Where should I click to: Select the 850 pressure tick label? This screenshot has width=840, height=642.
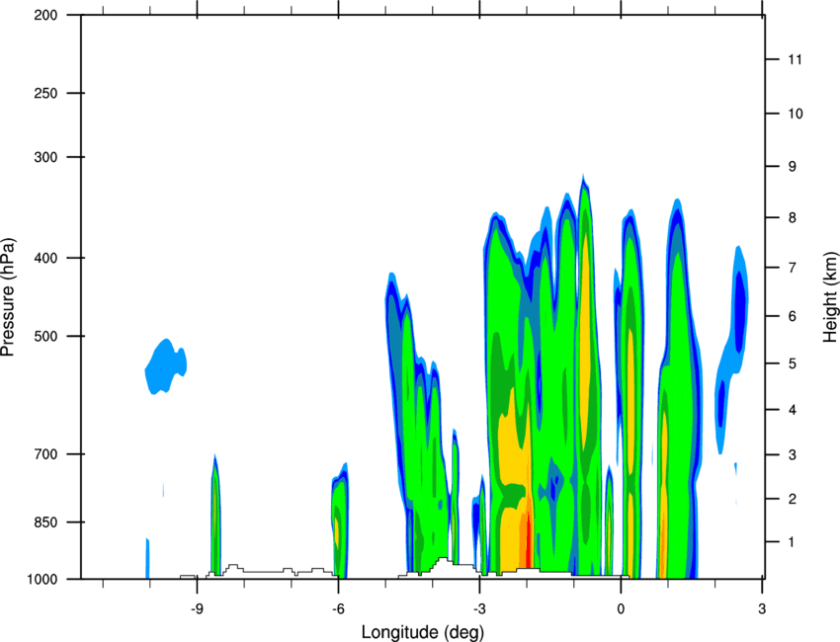[45, 522]
